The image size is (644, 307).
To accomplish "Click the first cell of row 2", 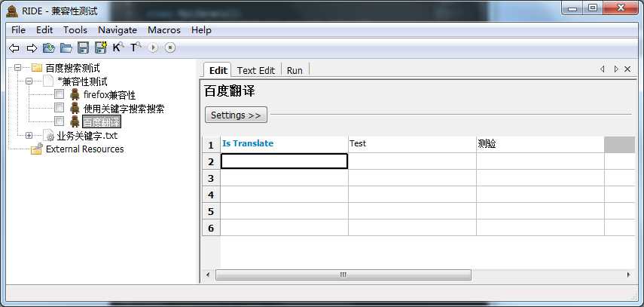I will 284,161.
